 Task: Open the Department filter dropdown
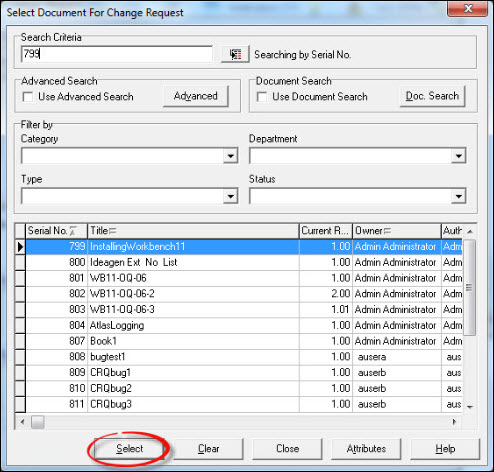point(459,156)
